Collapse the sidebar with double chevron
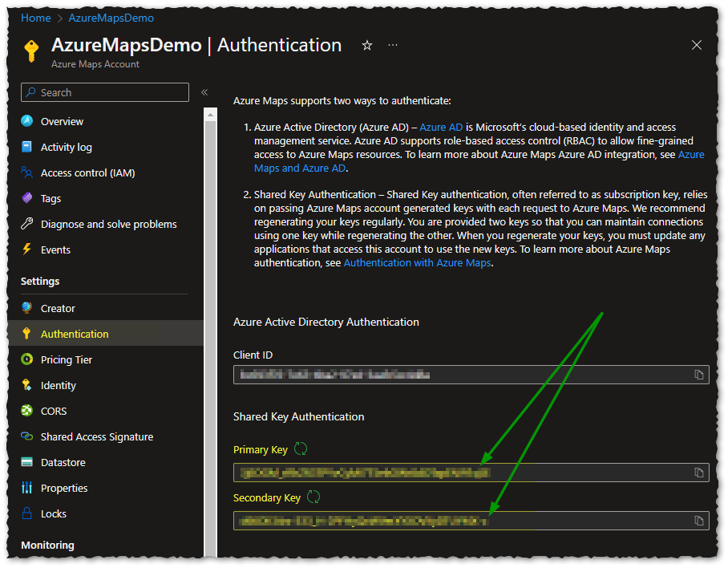The height and width of the screenshot is (568, 728). [x=204, y=92]
